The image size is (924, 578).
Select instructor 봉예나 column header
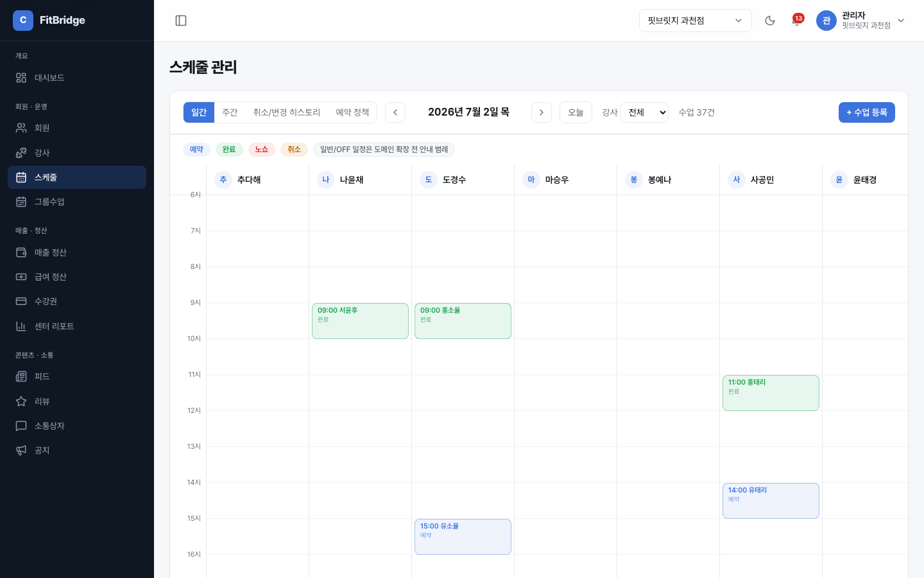pyautogui.click(x=668, y=180)
